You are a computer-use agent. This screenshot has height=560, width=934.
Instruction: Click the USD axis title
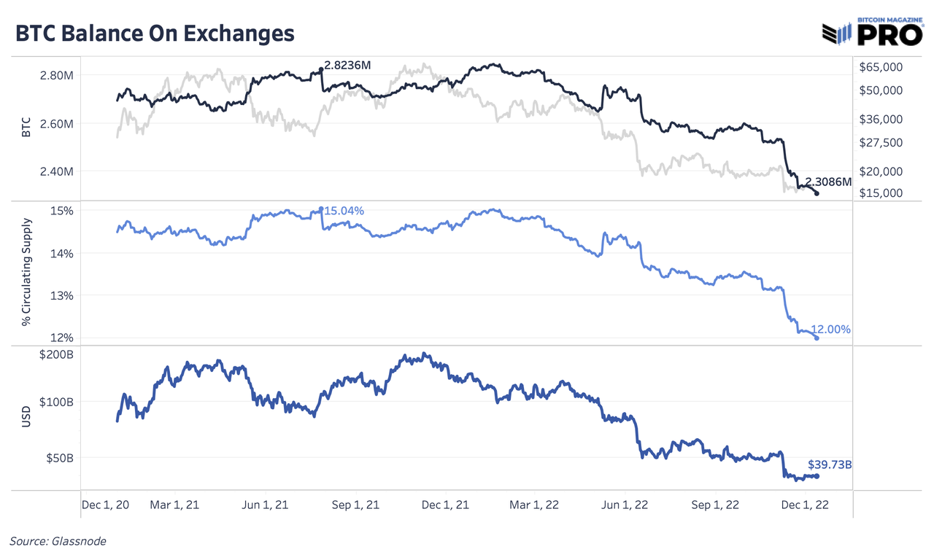click(27, 417)
